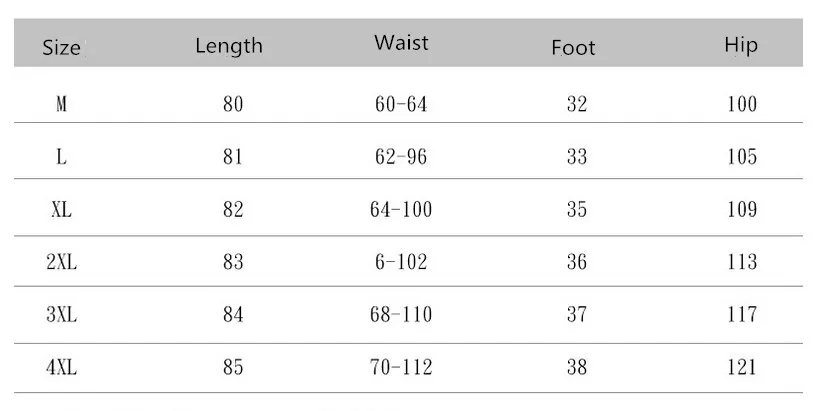The width and height of the screenshot is (828, 411).
Task: Click length value 80 in M row
Action: tap(233, 104)
